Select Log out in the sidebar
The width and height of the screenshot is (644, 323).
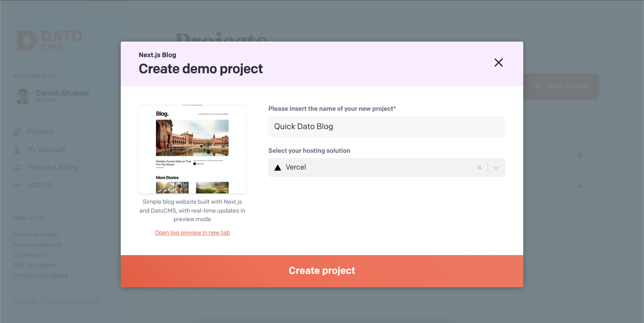pyautogui.click(x=39, y=185)
